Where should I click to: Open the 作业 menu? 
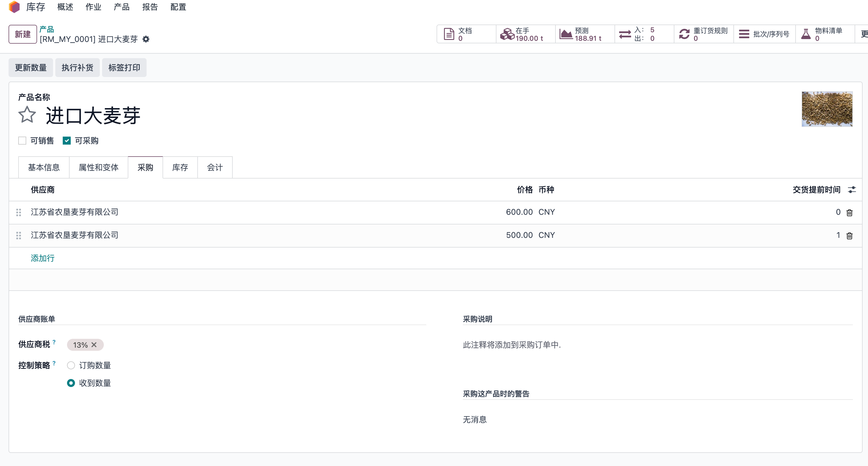coord(93,7)
